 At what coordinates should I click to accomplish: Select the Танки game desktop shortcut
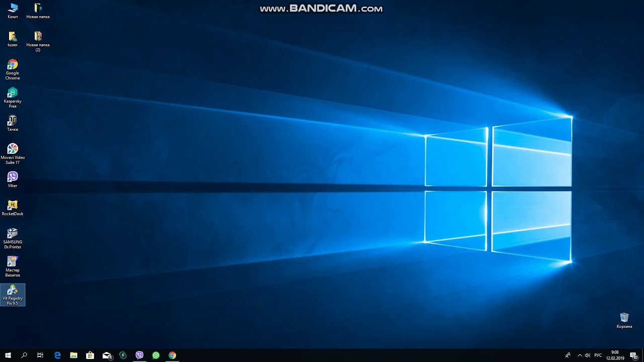[13, 124]
